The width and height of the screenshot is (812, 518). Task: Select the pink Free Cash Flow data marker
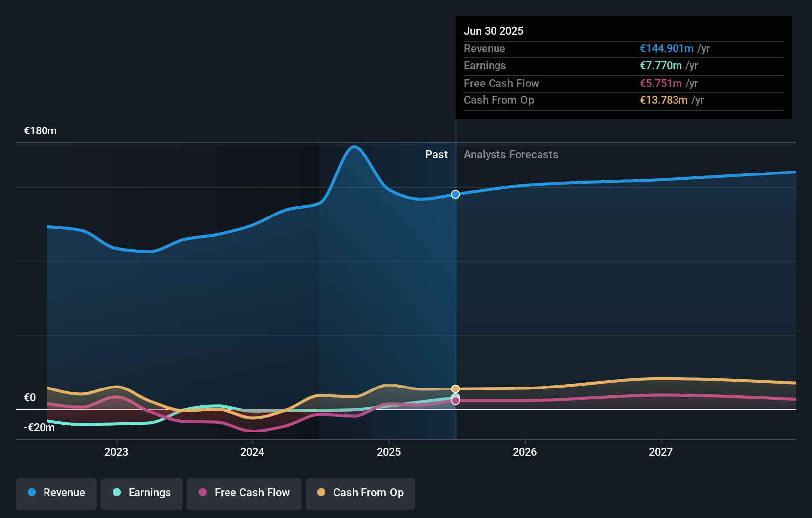(x=455, y=400)
